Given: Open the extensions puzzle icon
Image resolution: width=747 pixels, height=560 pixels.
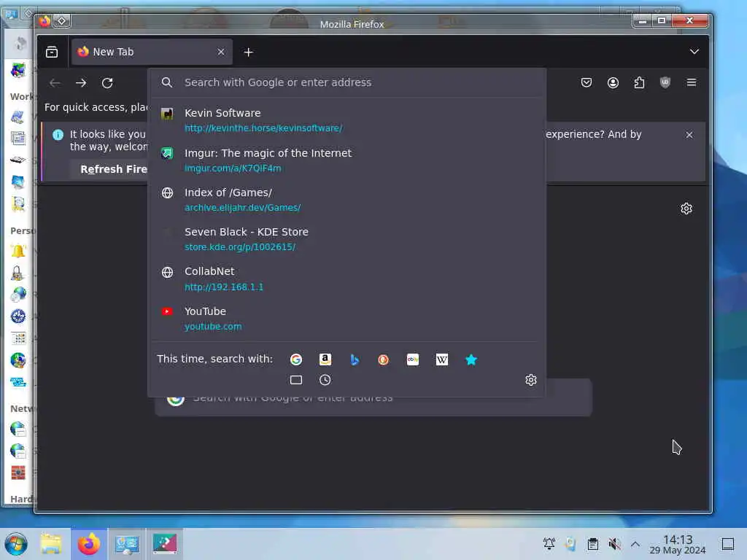Looking at the screenshot, I should [x=639, y=83].
